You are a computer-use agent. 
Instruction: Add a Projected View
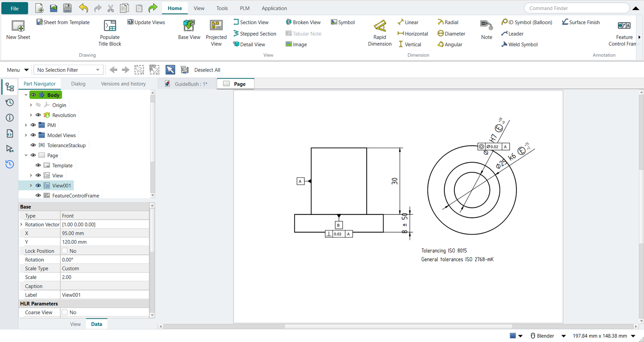(x=216, y=33)
